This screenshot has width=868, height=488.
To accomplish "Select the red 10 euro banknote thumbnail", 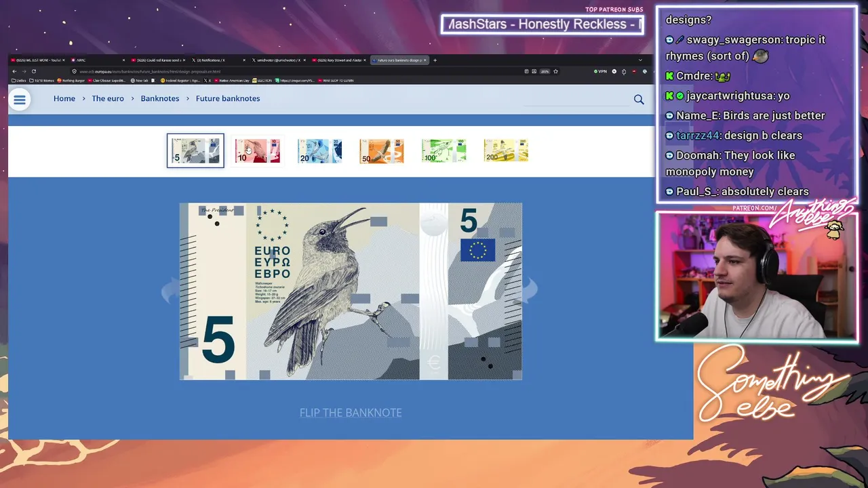I will tap(258, 150).
